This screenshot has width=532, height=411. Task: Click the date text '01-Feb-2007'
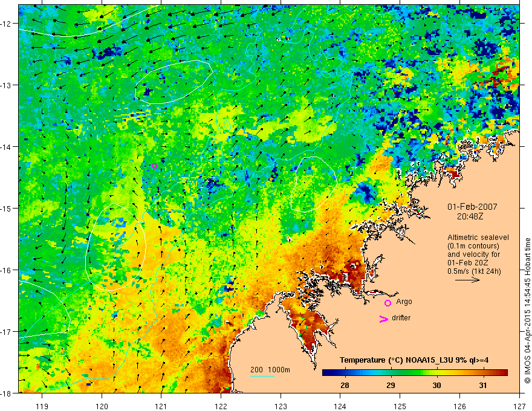(472, 207)
